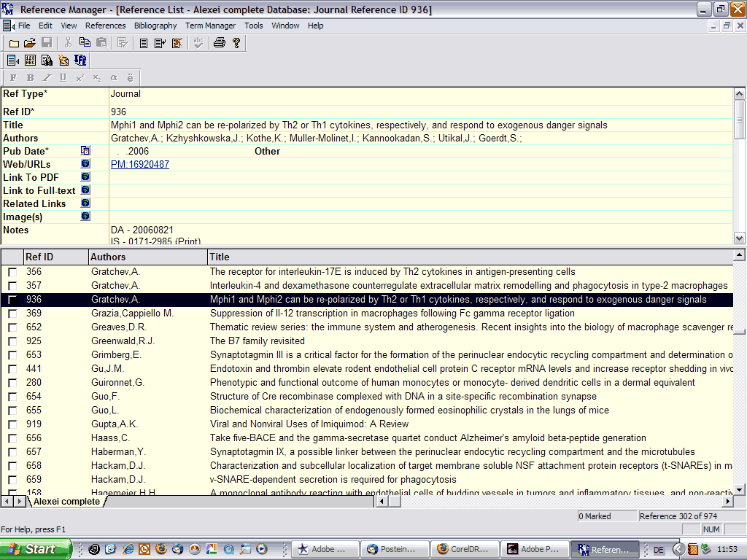Click the Edit Reference icon with arrow

point(160,43)
